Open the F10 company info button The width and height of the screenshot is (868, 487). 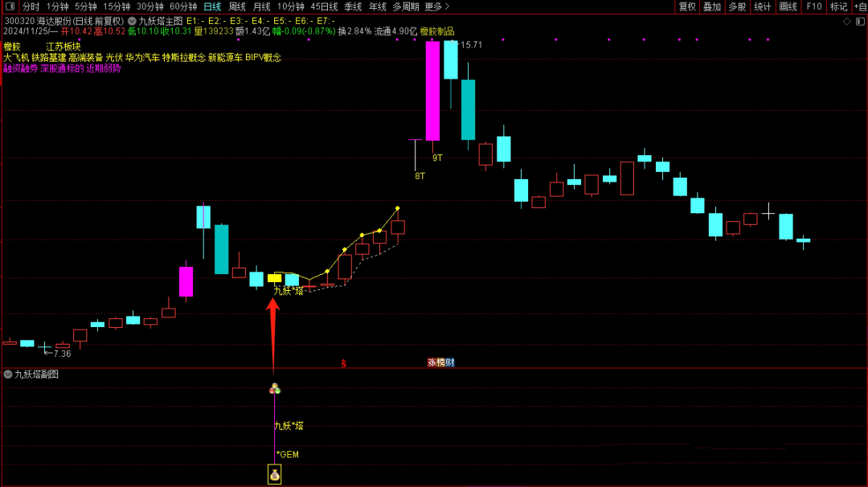[814, 6]
